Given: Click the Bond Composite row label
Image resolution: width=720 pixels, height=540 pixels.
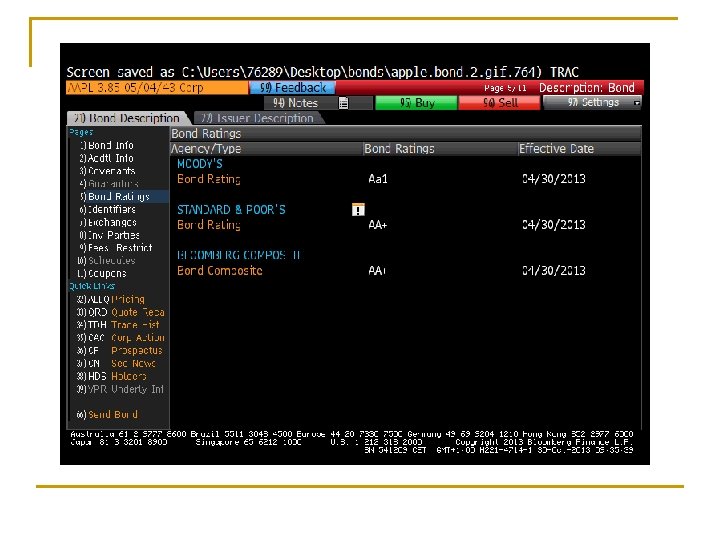Looking at the screenshot, I should pyautogui.click(x=219, y=270).
